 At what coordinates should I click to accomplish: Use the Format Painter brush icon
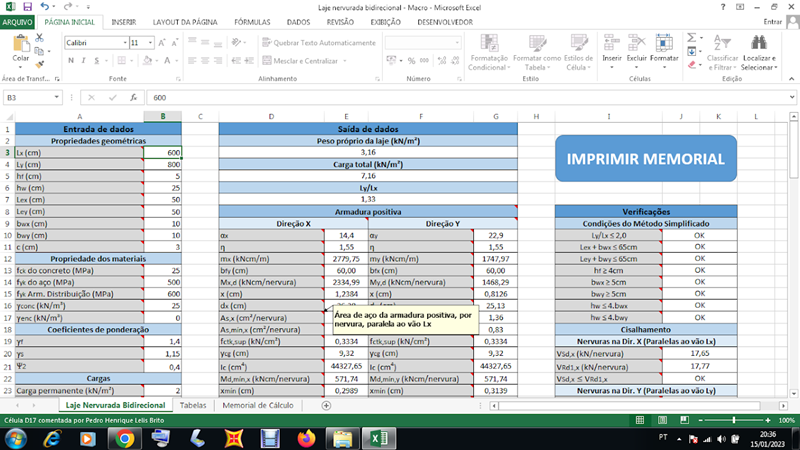pos(39,64)
